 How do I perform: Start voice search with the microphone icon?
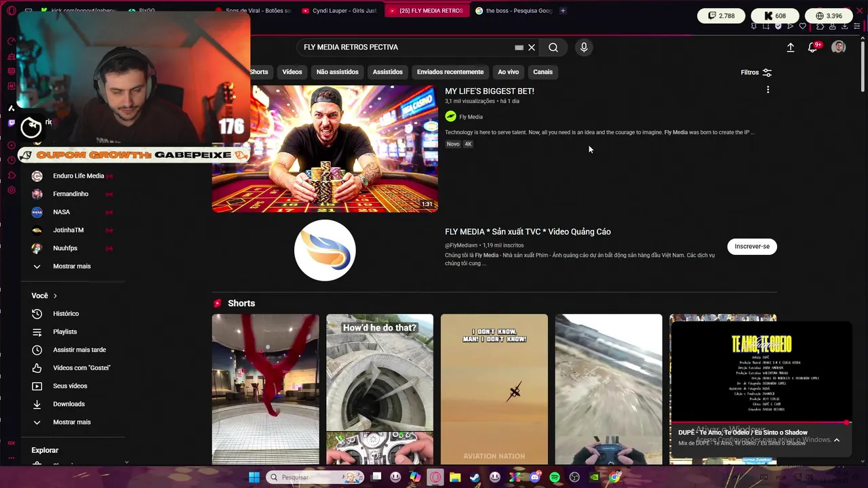(x=584, y=47)
